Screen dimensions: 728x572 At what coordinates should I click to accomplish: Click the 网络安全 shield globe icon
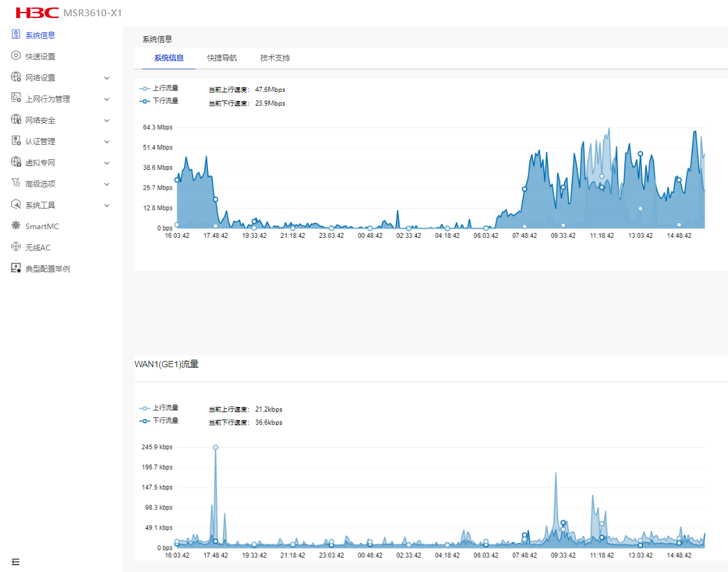click(16, 119)
